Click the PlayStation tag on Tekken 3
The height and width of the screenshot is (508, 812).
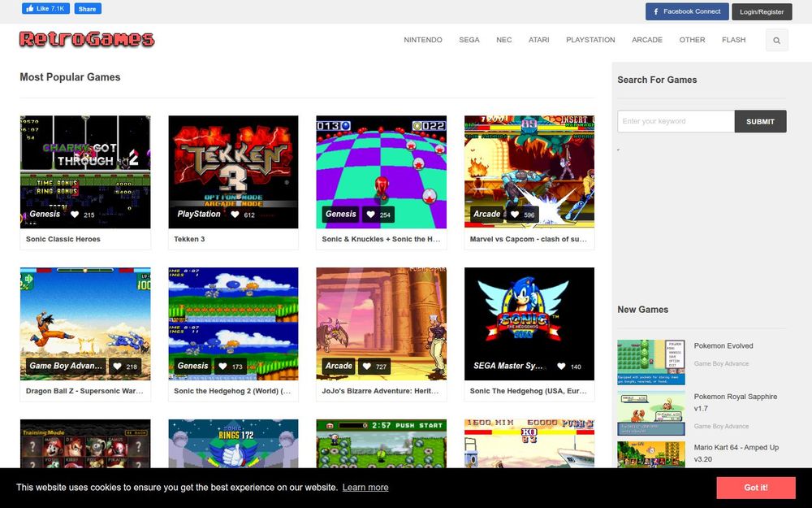point(199,214)
